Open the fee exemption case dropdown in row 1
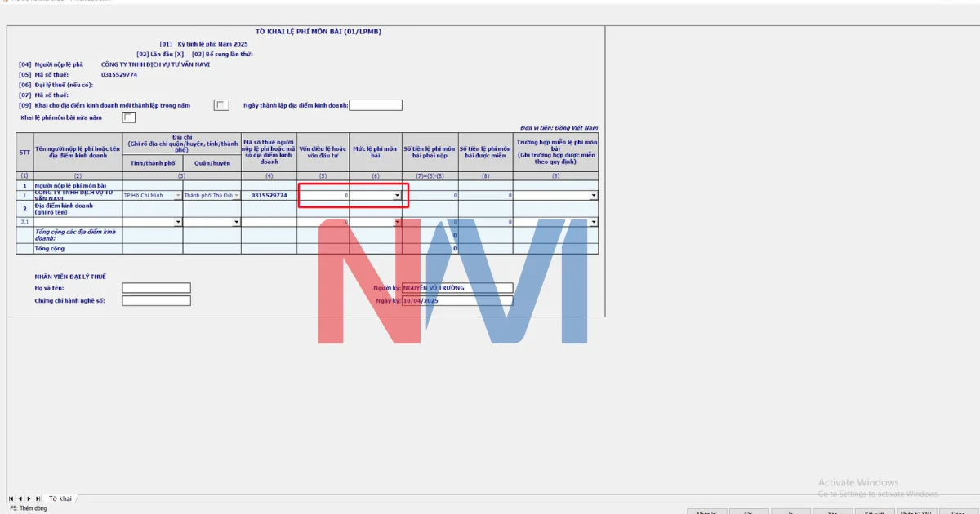This screenshot has height=514, width=980. [593, 196]
